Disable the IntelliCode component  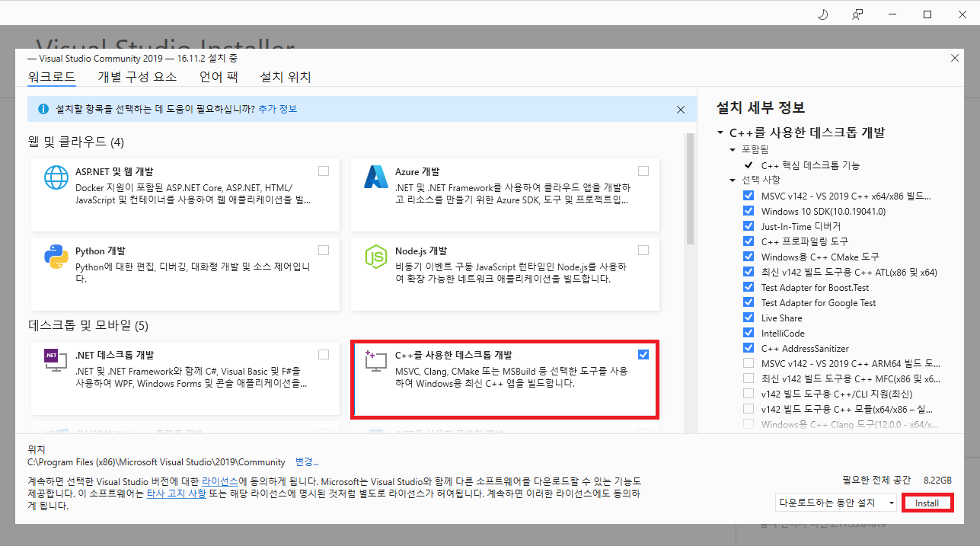point(749,333)
